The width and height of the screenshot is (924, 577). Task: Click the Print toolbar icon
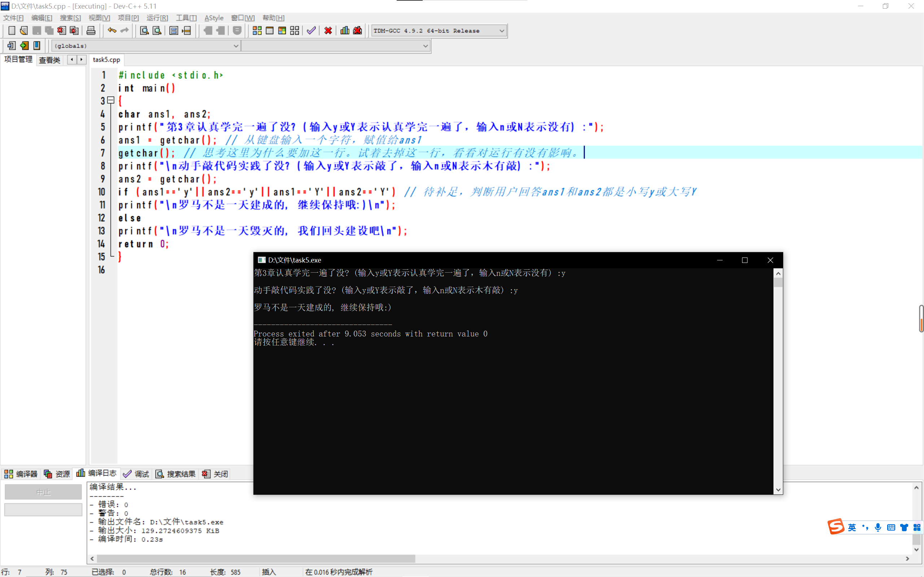[91, 31]
